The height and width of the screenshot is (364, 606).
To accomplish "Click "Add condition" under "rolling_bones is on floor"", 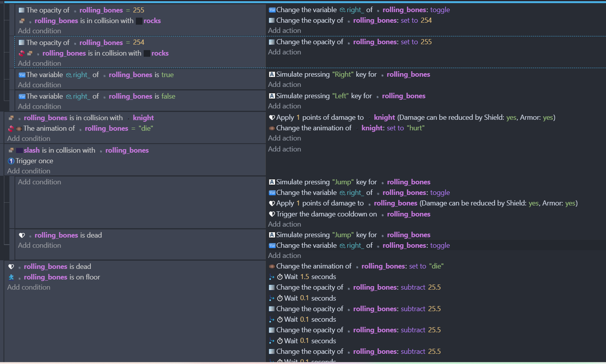I will click(x=29, y=287).
